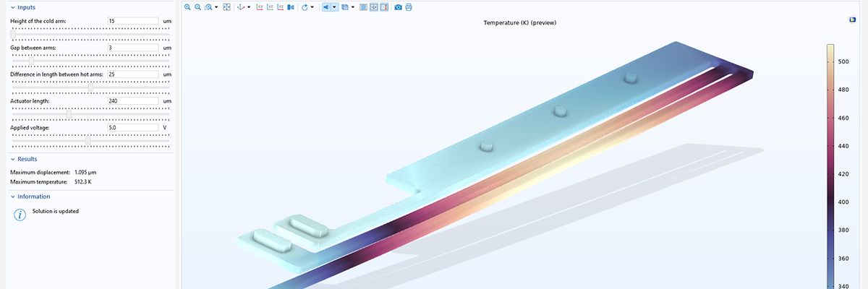Click the temperature color legend bar
Screen dimensions: 868x289
[832, 166]
